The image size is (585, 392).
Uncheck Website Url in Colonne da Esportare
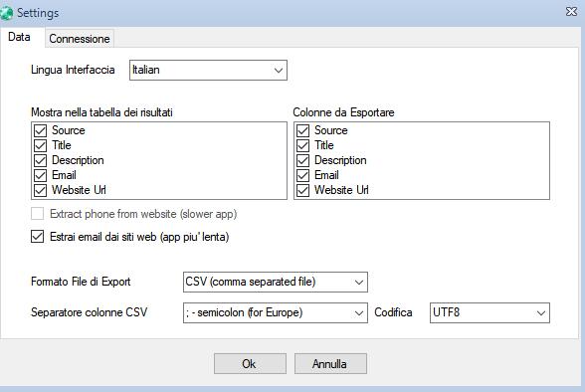[302, 190]
